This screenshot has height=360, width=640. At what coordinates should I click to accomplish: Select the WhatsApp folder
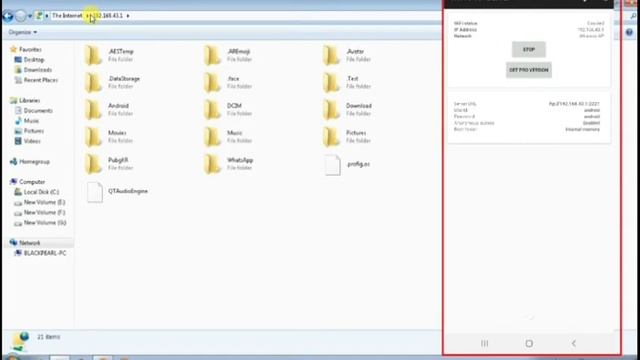[229, 164]
